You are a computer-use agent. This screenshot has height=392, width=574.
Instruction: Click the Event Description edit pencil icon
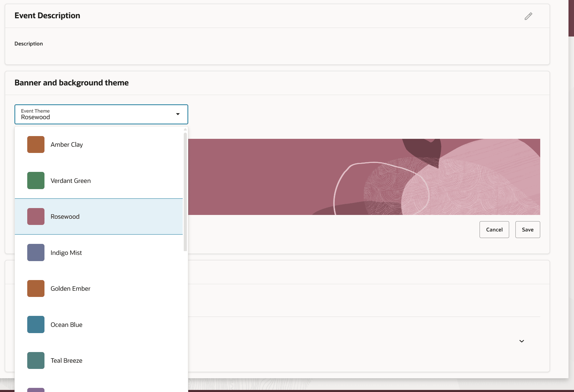point(528,16)
